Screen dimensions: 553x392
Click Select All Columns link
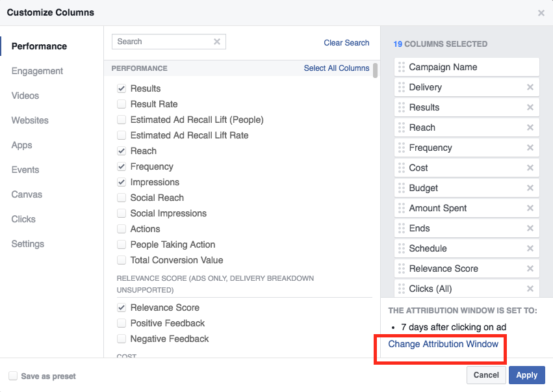[x=336, y=68]
